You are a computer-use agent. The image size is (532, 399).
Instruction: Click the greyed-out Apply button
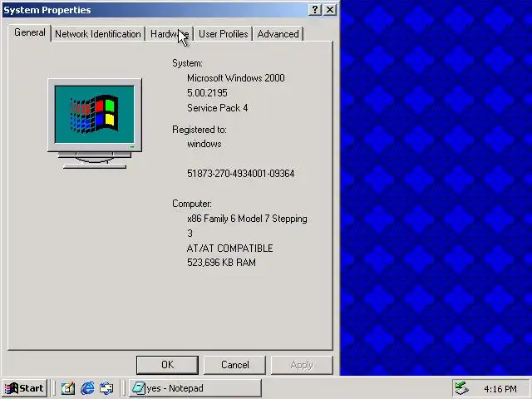(302, 365)
